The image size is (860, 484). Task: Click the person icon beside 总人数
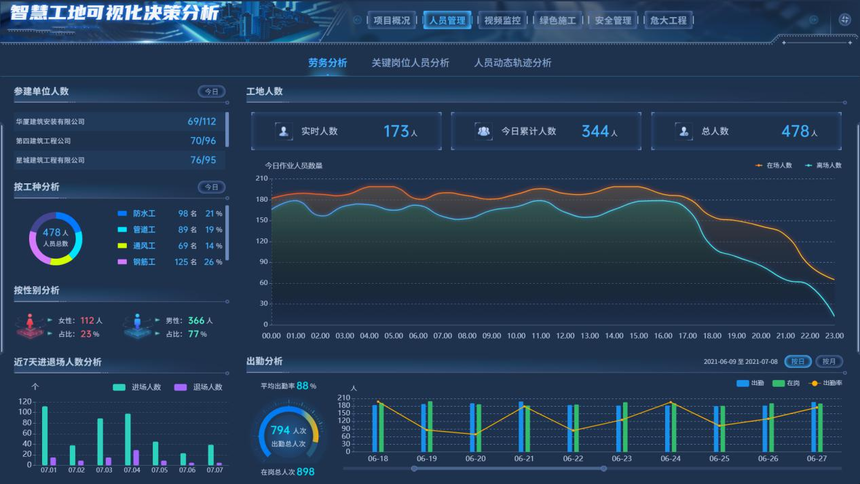tap(683, 131)
